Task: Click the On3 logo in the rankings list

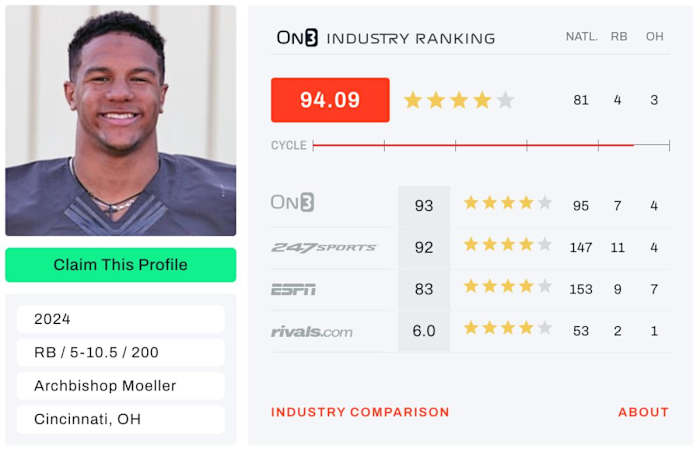Action: click(x=292, y=203)
